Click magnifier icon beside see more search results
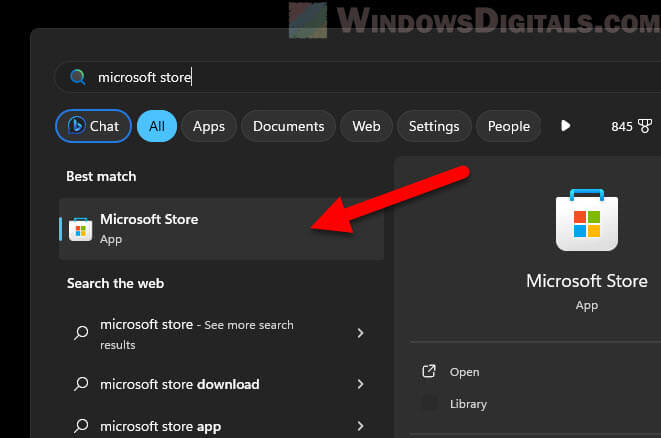 pyautogui.click(x=81, y=333)
